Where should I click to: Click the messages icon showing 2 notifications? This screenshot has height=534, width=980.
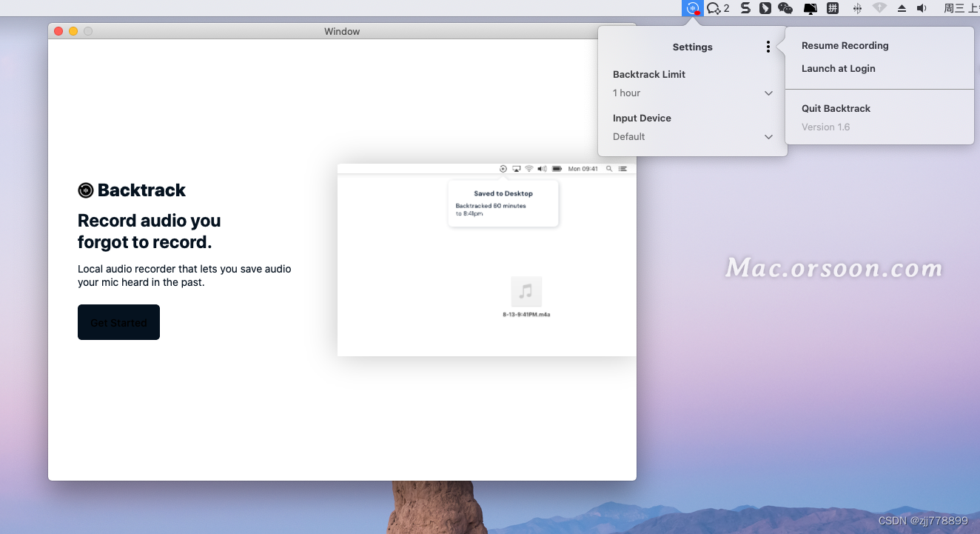pyautogui.click(x=716, y=8)
